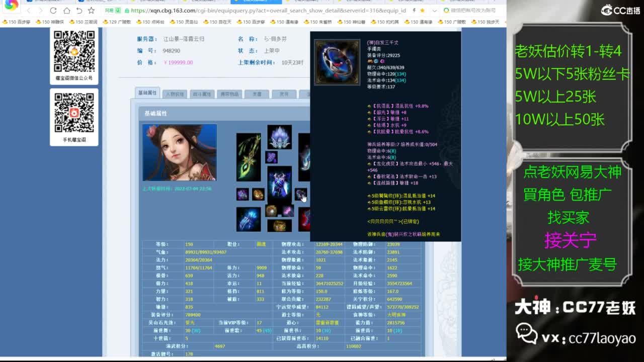Select the small purple item below the helmet

click(x=271, y=157)
